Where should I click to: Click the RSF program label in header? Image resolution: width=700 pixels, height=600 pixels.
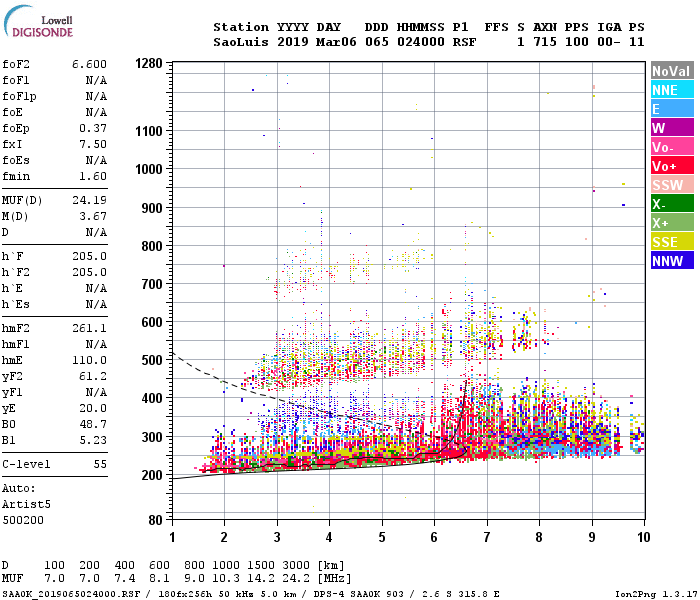point(464,42)
